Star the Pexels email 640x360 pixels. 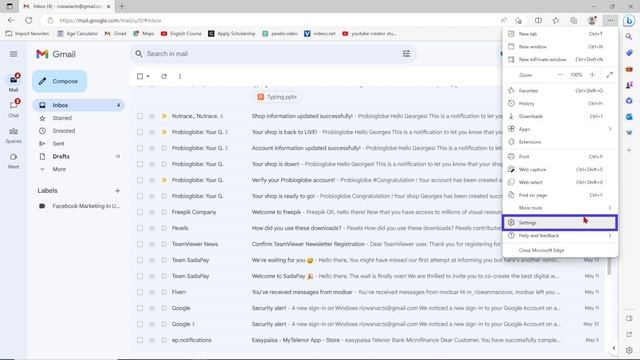pyautogui.click(x=152, y=228)
